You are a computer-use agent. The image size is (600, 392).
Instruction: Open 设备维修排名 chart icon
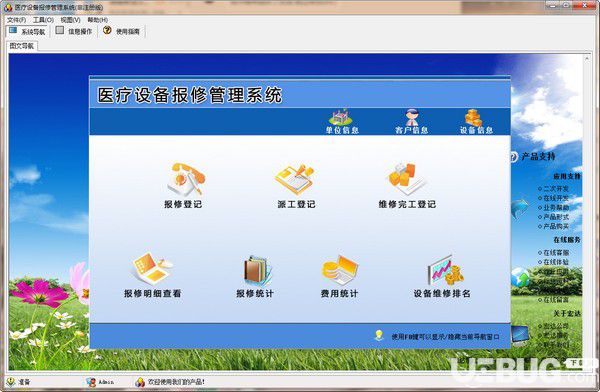(445, 270)
